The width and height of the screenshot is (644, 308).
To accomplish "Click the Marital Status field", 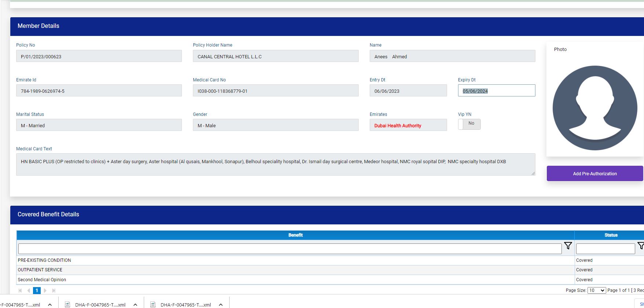I will [x=99, y=125].
